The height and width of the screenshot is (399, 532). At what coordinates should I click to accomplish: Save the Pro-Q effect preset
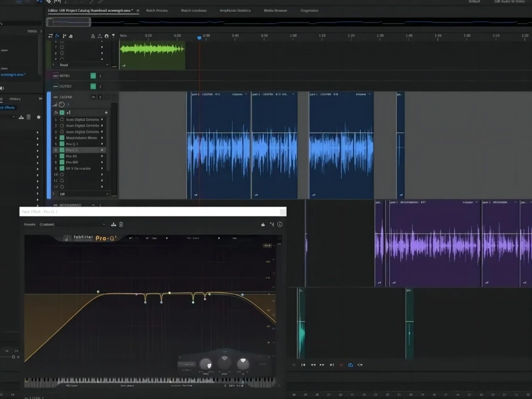point(113,225)
